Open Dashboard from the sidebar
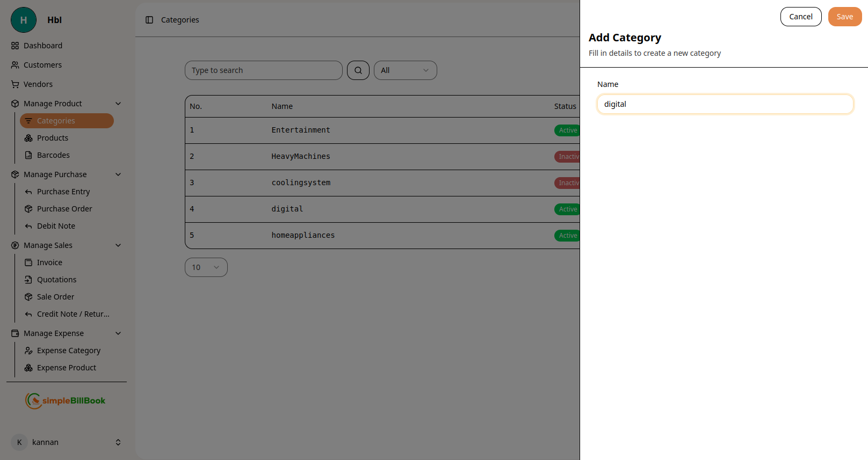 tap(43, 46)
